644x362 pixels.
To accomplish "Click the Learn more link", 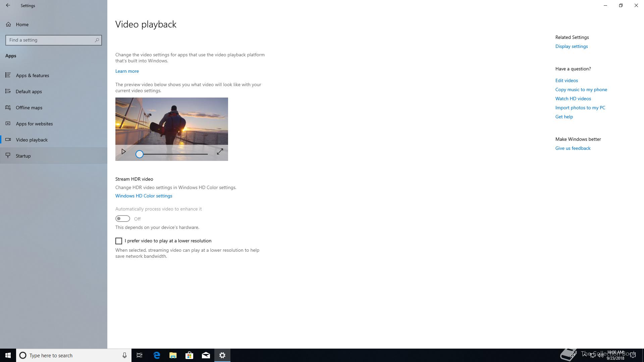I will [127, 71].
